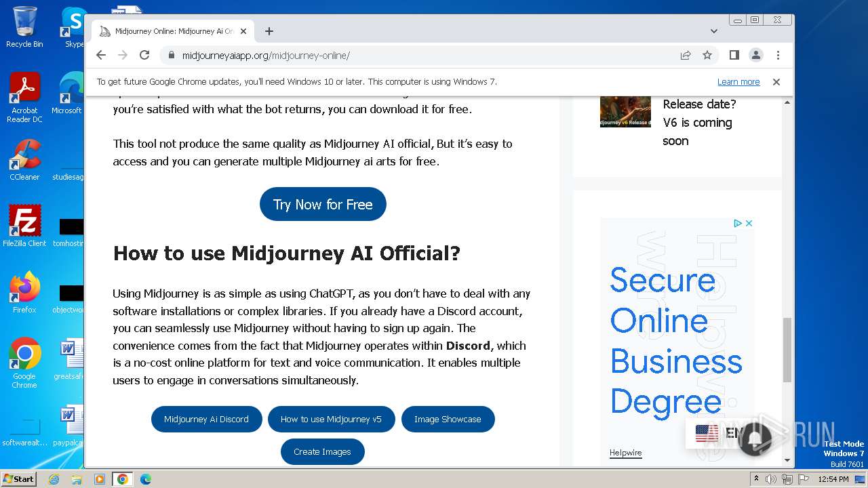The height and width of the screenshot is (488, 868).
Task: View site information via the lock icon
Action: click(170, 56)
